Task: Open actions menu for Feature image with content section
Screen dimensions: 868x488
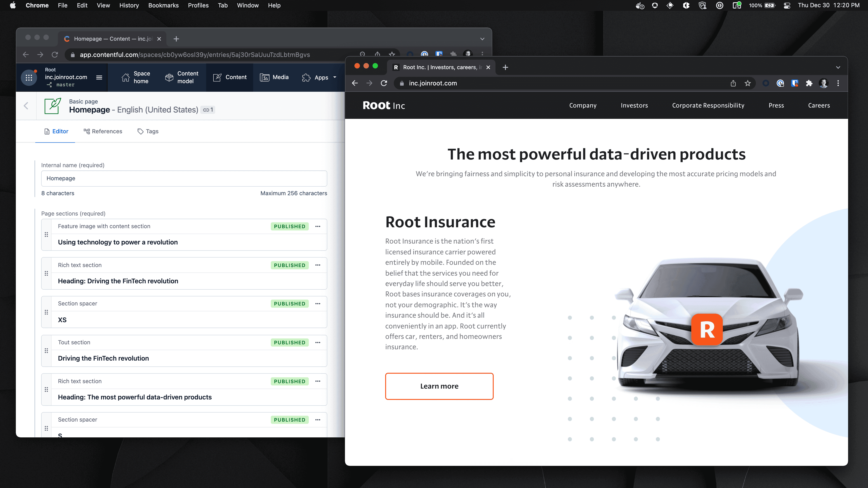Action: tap(318, 226)
